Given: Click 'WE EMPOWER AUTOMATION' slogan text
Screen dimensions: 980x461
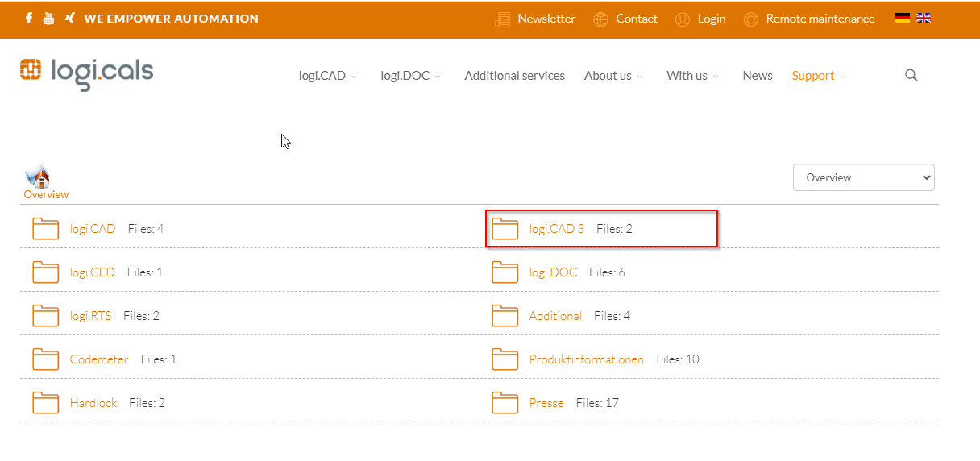Looking at the screenshot, I should tap(171, 19).
